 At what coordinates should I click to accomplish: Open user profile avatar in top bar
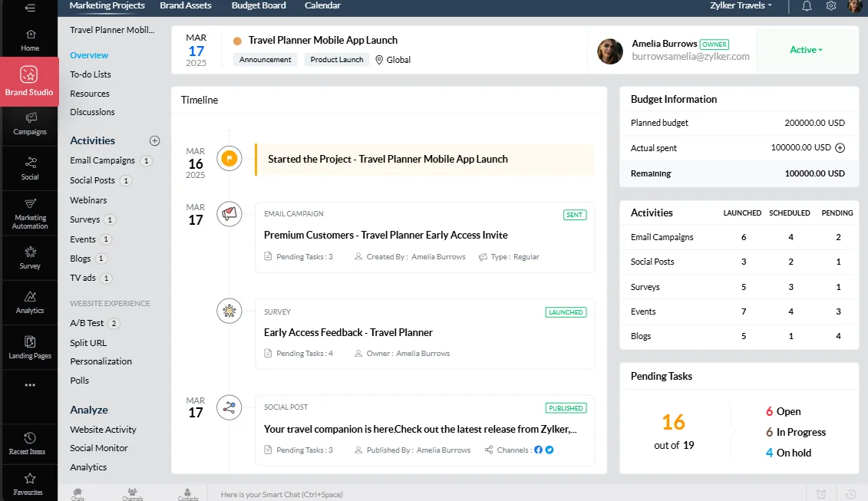pos(855,6)
